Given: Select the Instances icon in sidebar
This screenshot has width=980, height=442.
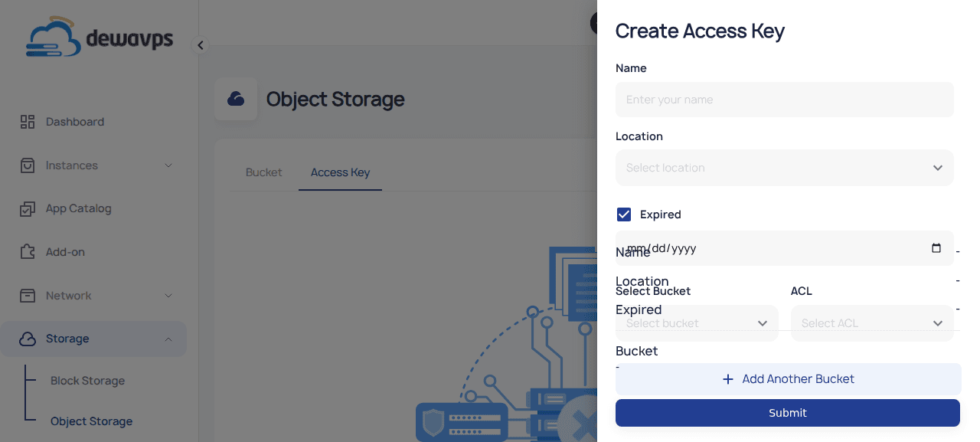Looking at the screenshot, I should click(x=28, y=165).
